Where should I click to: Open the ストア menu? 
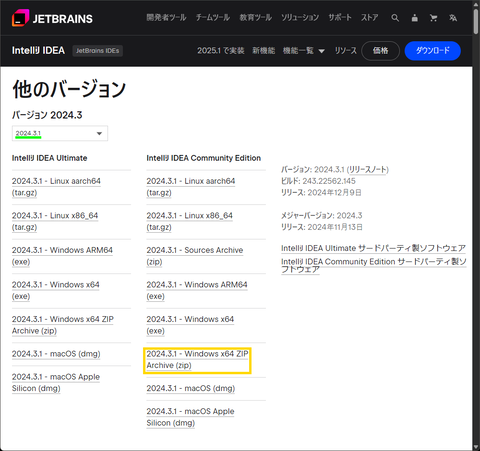click(x=369, y=18)
